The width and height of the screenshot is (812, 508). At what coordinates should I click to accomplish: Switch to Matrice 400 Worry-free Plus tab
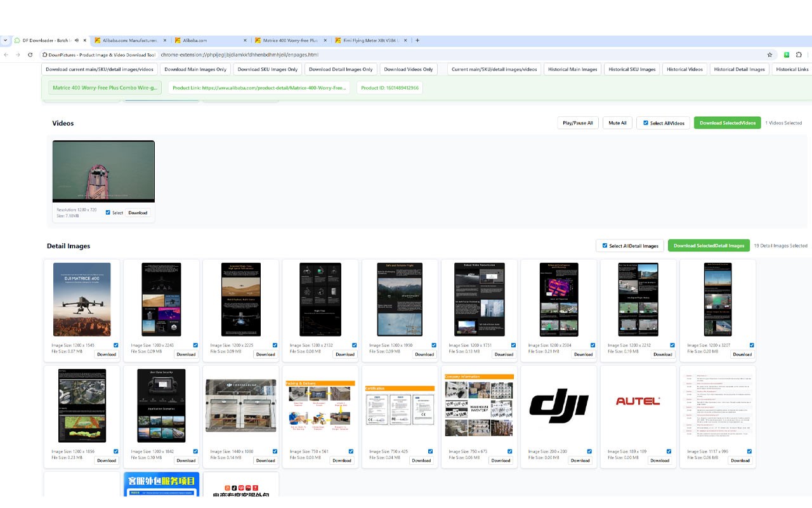coord(291,40)
